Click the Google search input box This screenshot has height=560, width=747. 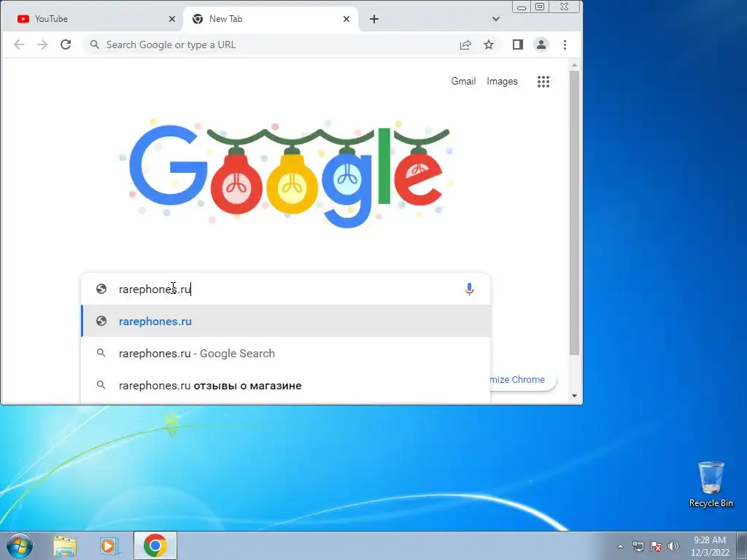coord(286,289)
